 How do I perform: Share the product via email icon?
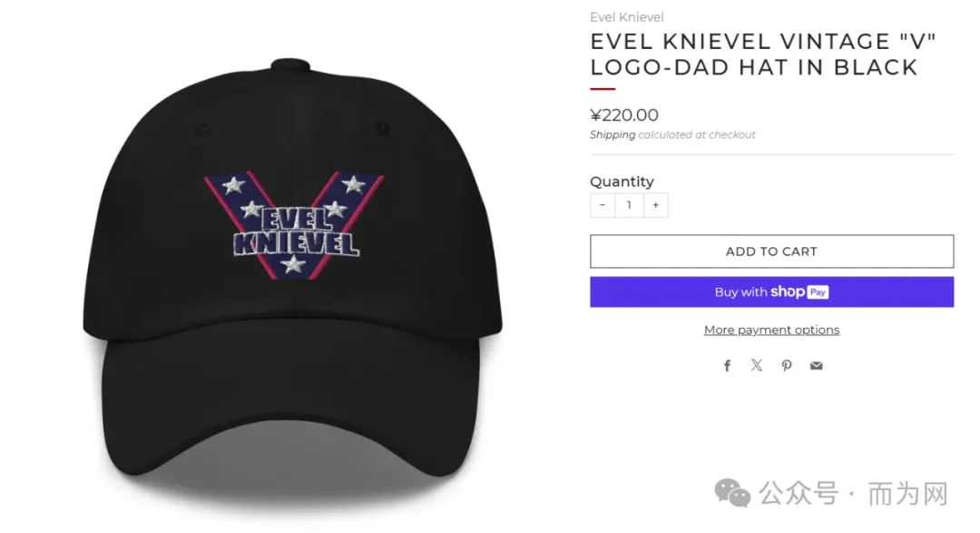click(817, 366)
